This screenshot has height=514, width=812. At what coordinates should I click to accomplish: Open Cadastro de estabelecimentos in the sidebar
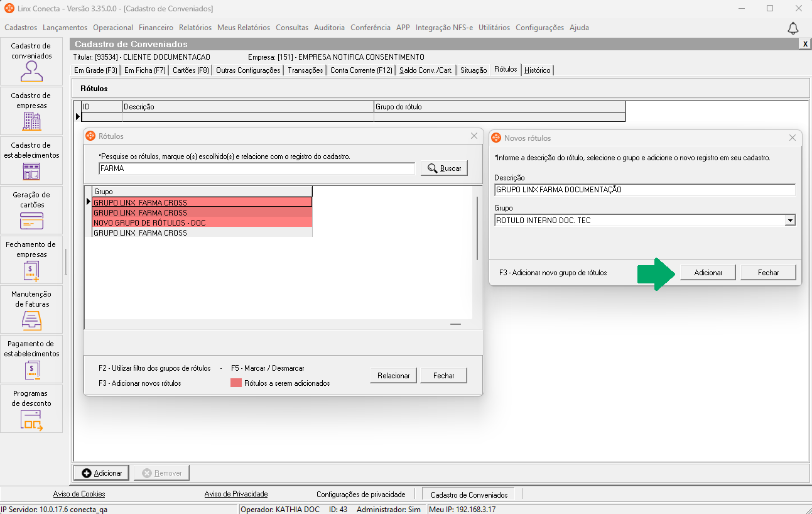click(31, 161)
